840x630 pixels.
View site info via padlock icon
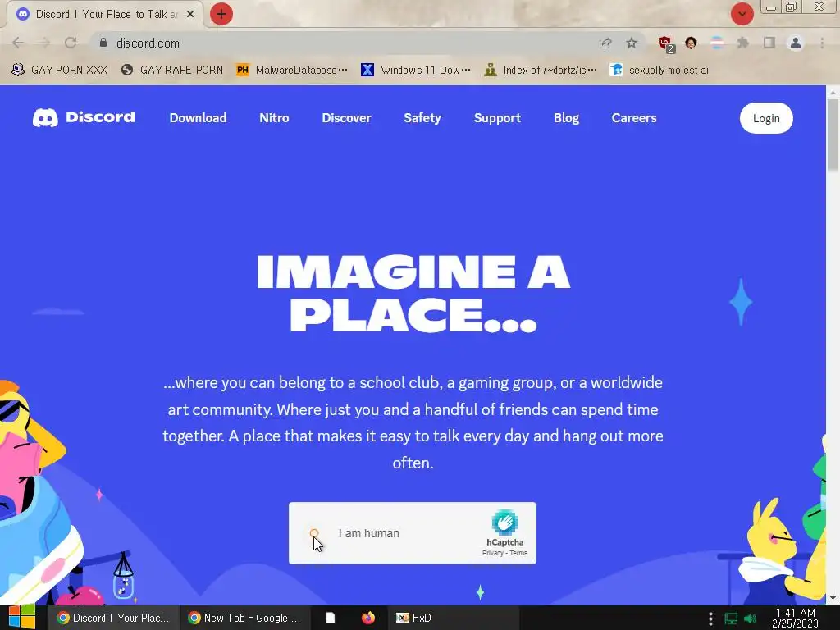pyautogui.click(x=103, y=43)
